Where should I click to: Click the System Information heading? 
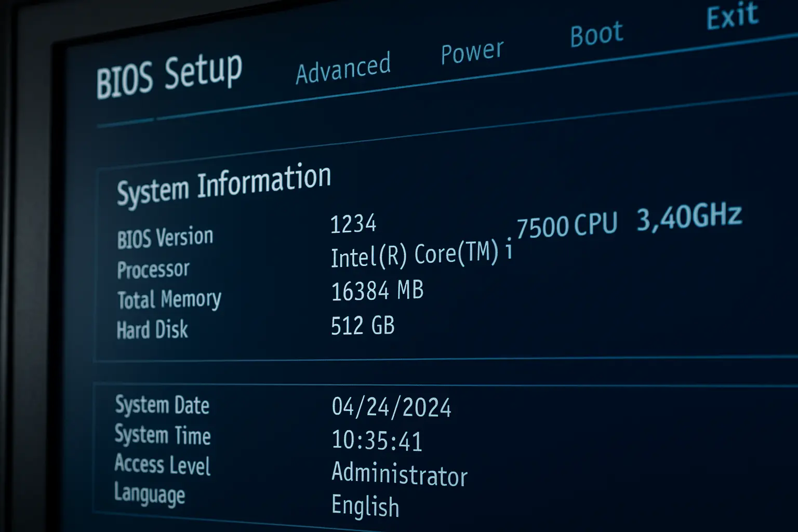coord(223,183)
